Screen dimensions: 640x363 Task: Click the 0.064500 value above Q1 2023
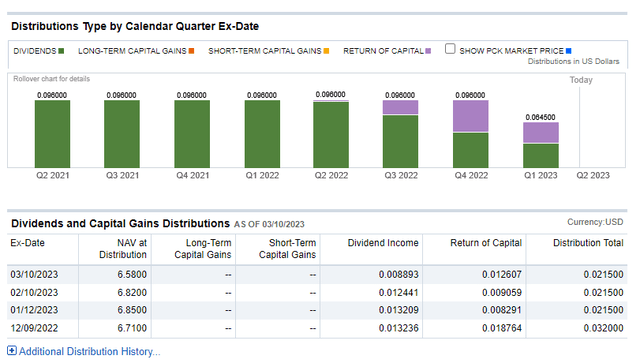(540, 117)
